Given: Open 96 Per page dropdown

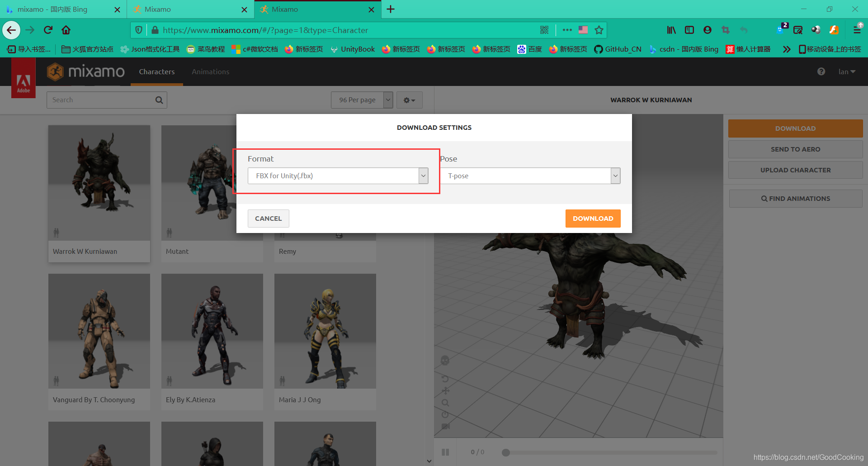Looking at the screenshot, I should 362,100.
